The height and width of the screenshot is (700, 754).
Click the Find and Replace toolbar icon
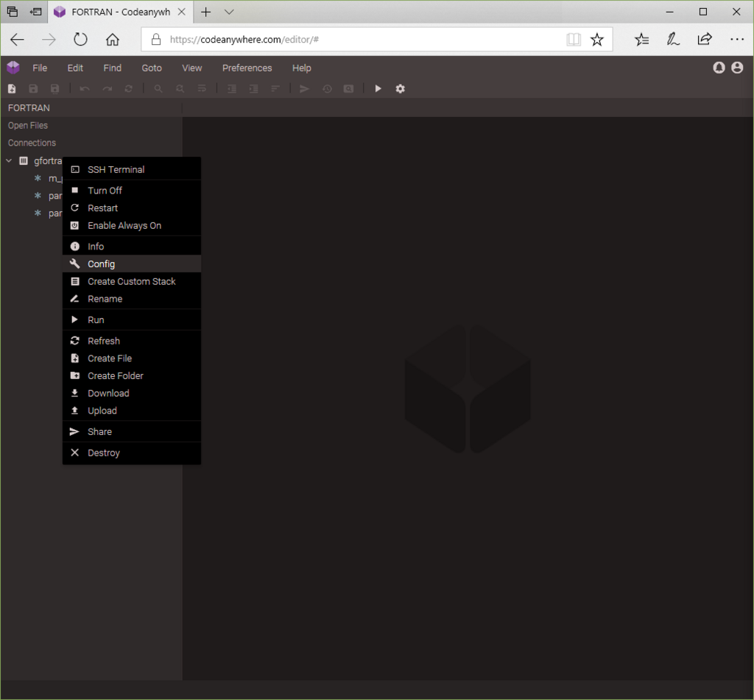(x=180, y=88)
